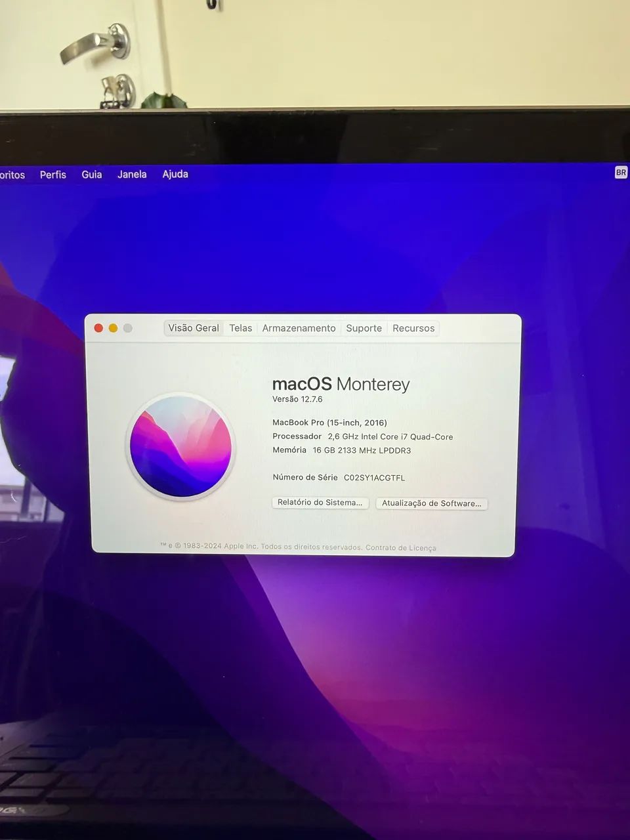This screenshot has height=840, width=630.
Task: Switch to the Armazenamento tab
Action: [x=299, y=328]
